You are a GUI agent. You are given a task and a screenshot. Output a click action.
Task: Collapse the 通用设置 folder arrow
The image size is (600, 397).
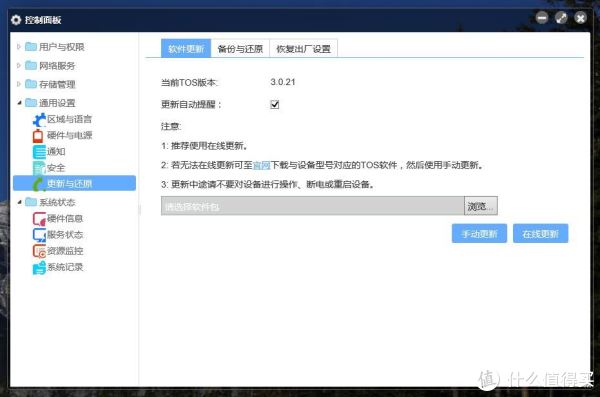(x=19, y=103)
